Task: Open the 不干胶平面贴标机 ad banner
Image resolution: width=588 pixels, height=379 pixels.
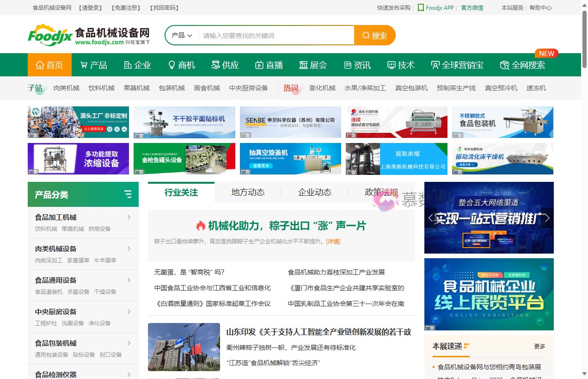Action: (184, 122)
